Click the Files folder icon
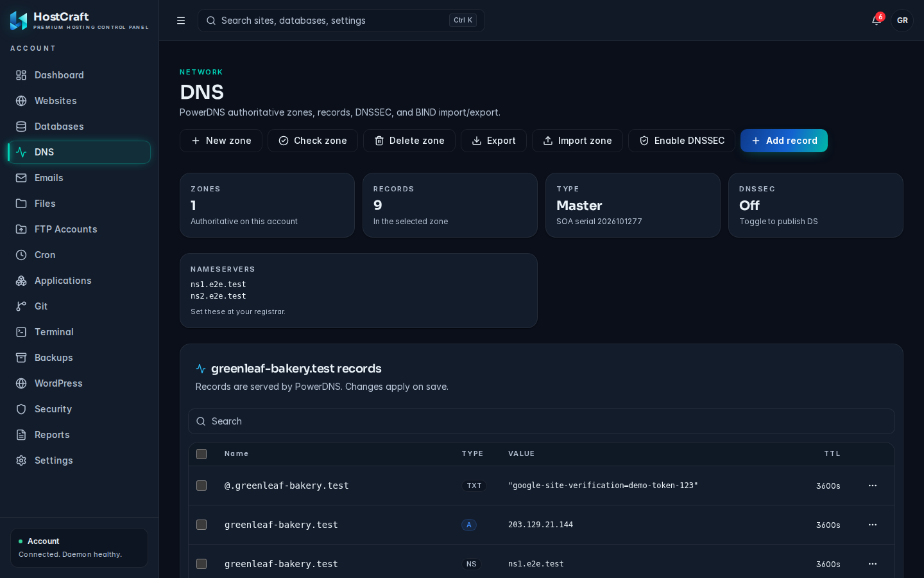The width and height of the screenshot is (924, 578). pyautogui.click(x=21, y=204)
